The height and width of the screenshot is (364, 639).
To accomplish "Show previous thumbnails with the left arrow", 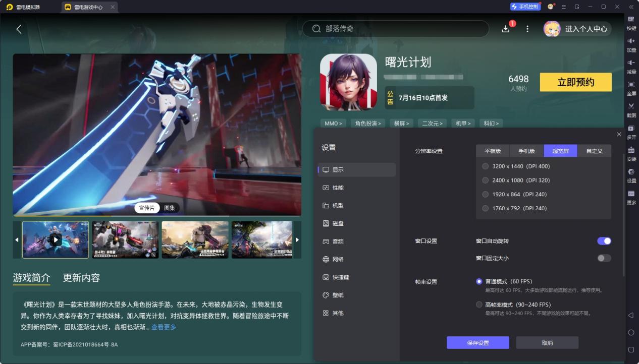I will 17,240.
